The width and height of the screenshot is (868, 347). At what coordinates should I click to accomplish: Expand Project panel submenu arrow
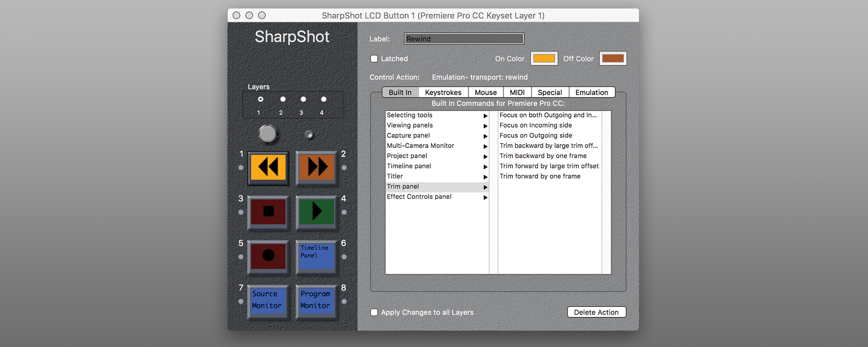pyautogui.click(x=485, y=157)
